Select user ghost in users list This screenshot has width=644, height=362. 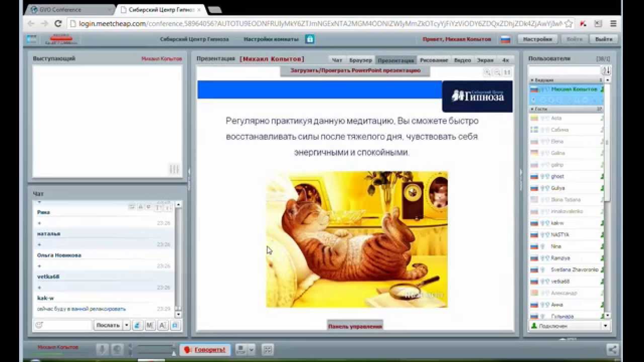point(567,176)
